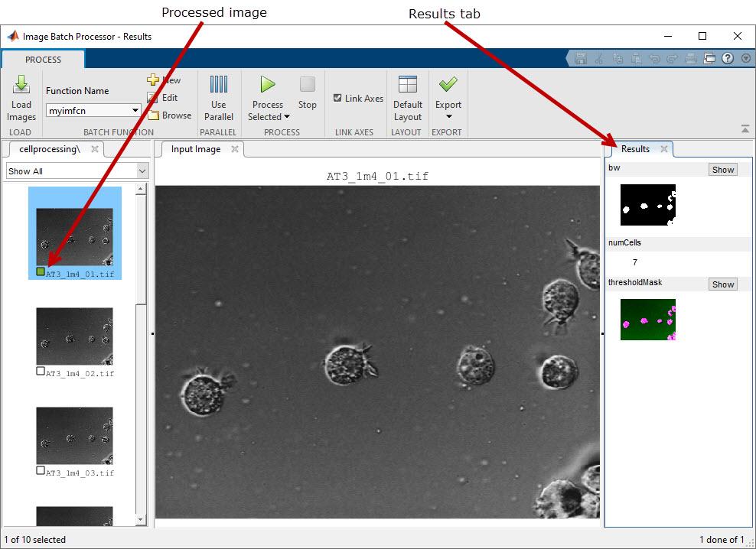Click the Undo icon in quick access toolbar
This screenshot has width=756, height=549.
point(654,59)
